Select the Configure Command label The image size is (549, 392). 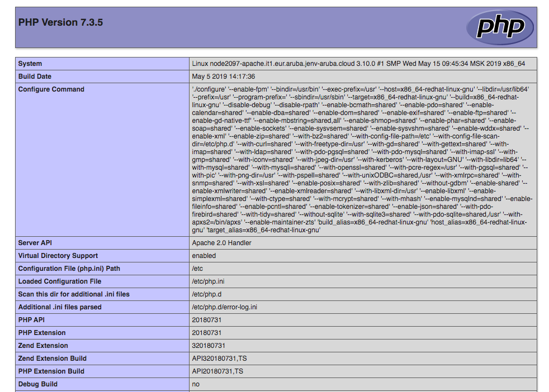click(x=53, y=89)
